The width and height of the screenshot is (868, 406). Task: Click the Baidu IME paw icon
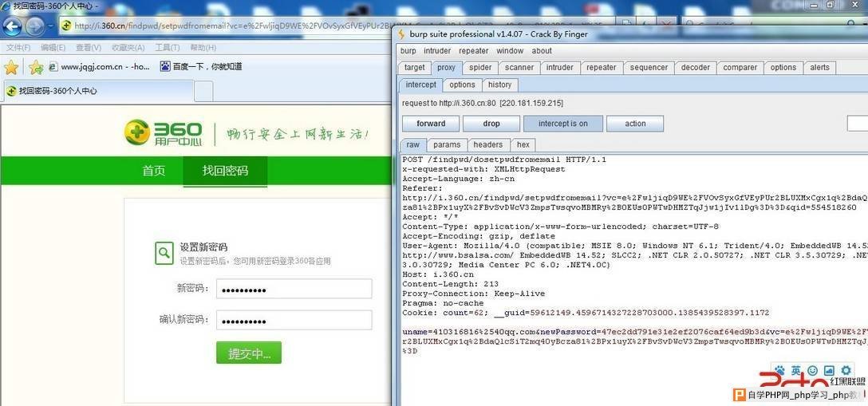[x=780, y=370]
